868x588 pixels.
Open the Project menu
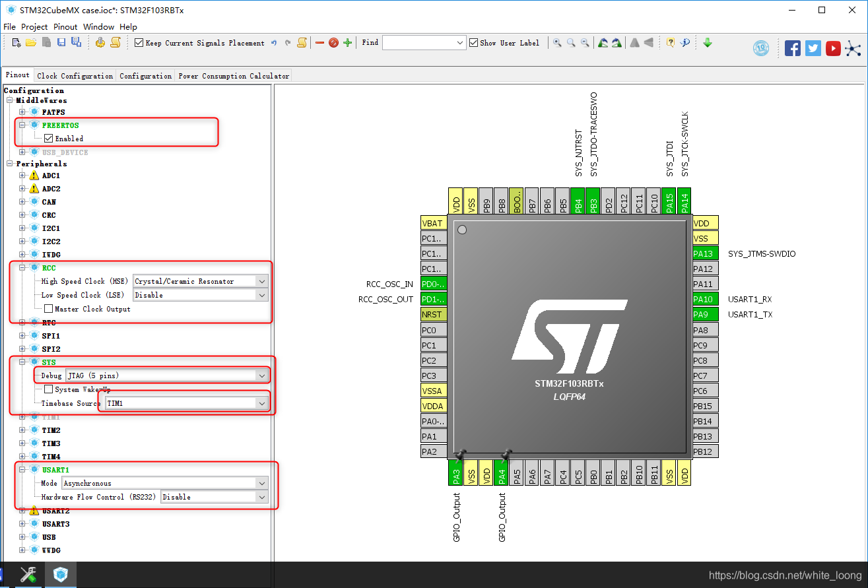34,26
